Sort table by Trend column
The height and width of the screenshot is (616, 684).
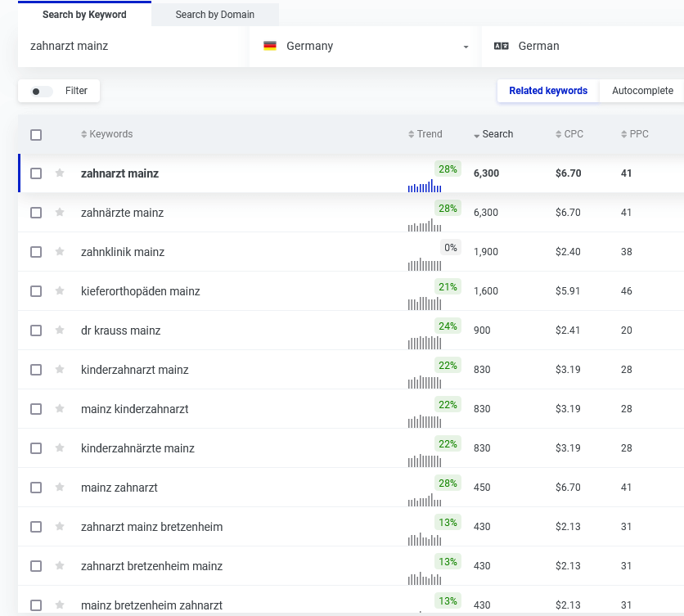[x=425, y=134]
